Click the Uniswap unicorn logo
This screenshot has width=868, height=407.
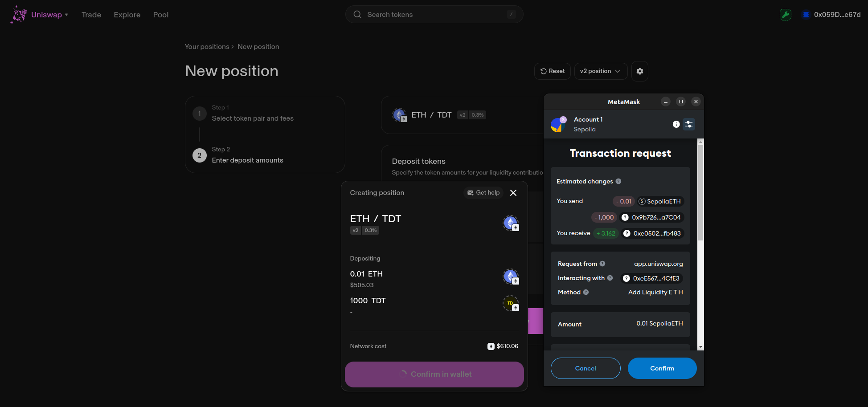click(19, 14)
